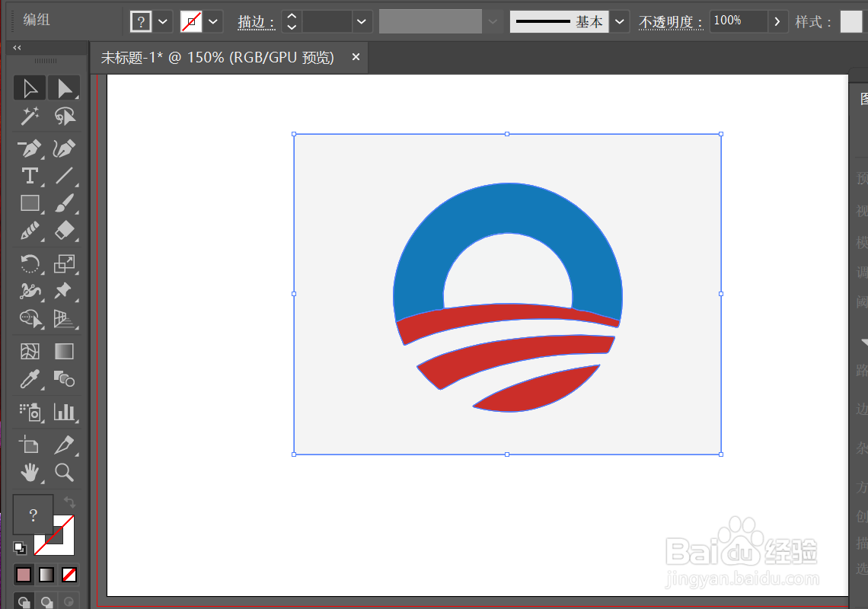Switch to 未标题-1 document tab
Screen dimensions: 868x609
217,58
